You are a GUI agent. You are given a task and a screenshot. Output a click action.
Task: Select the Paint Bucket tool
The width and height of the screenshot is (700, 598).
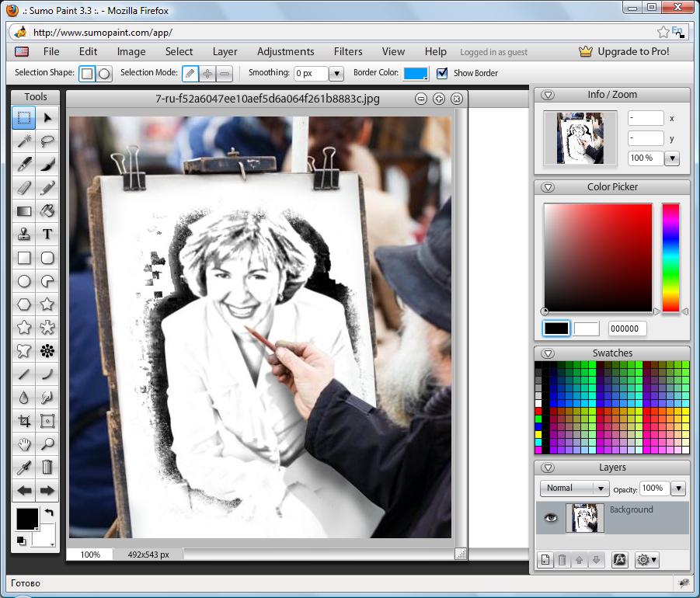[x=47, y=210]
